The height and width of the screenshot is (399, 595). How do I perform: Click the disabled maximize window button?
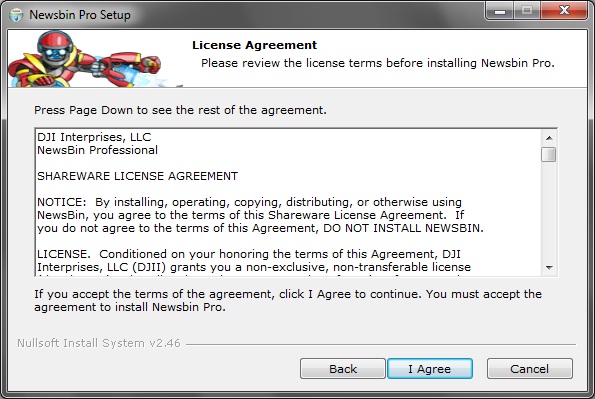click(x=527, y=11)
